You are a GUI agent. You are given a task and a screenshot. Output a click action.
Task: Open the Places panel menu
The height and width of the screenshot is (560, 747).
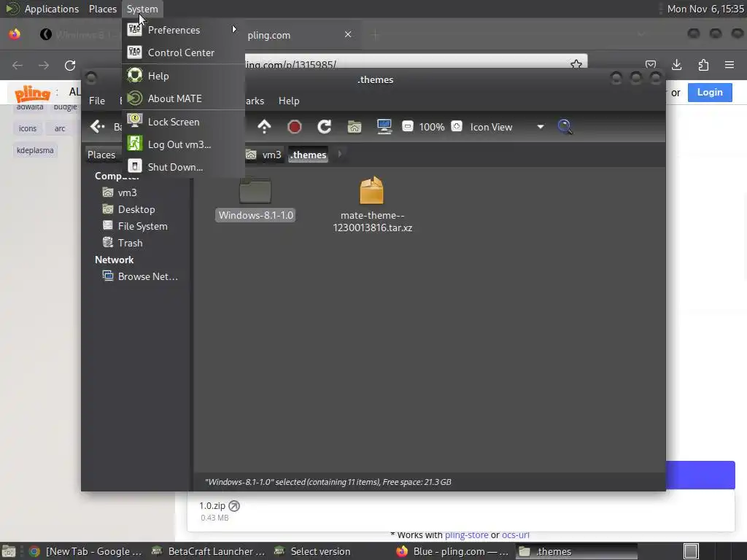coord(102,9)
